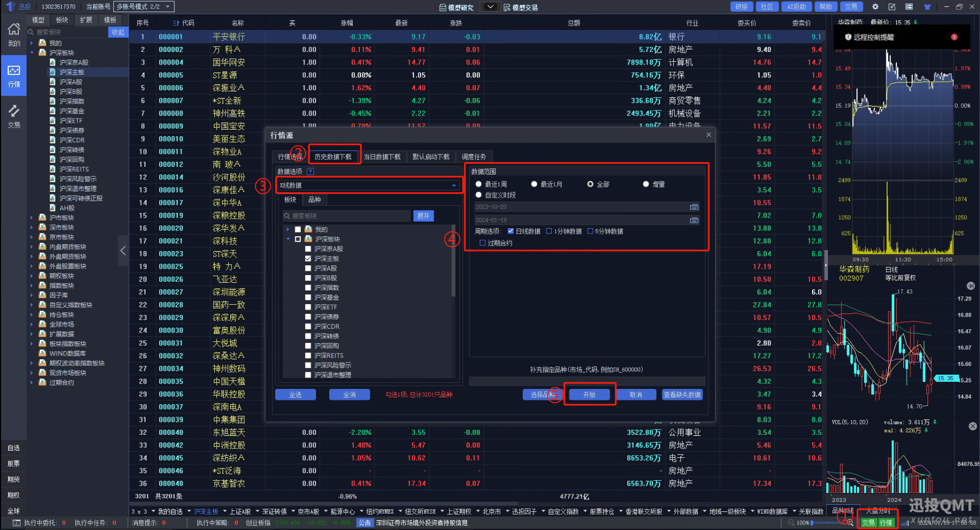Enable the 过期合约 checkbox

tap(482, 243)
